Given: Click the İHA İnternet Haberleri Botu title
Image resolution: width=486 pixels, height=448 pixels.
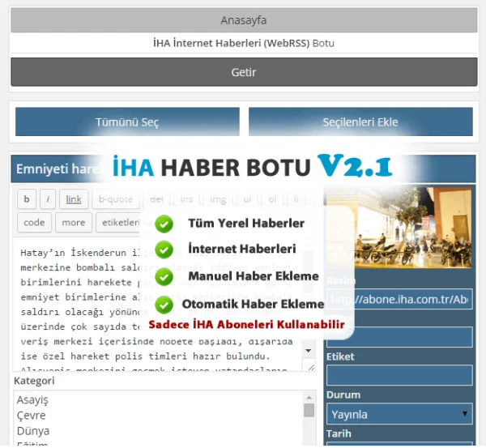Looking at the screenshot, I should (244, 43).
